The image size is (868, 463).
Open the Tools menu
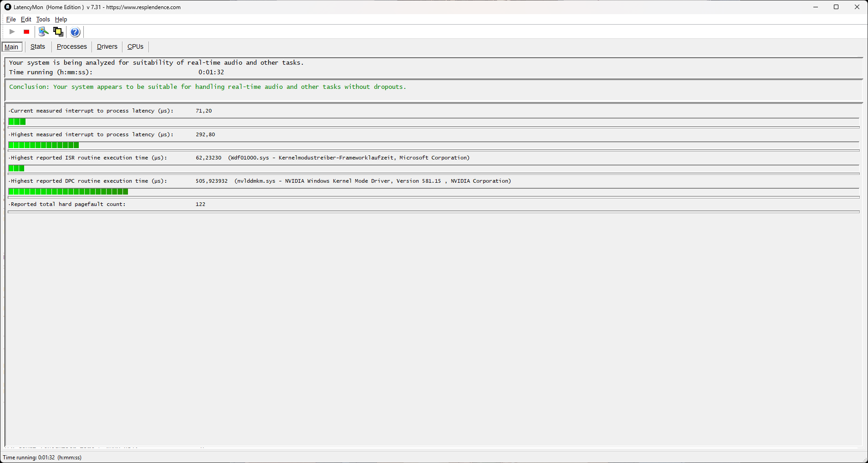(42, 19)
